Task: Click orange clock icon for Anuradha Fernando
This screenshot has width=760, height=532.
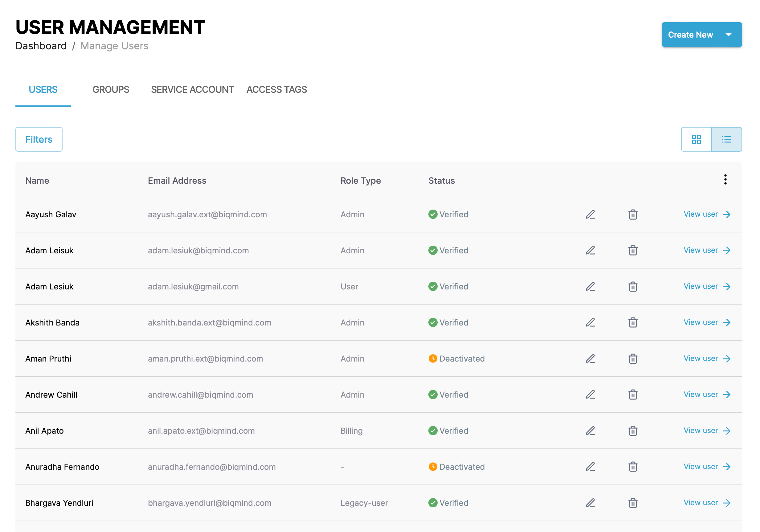Action: 433,467
